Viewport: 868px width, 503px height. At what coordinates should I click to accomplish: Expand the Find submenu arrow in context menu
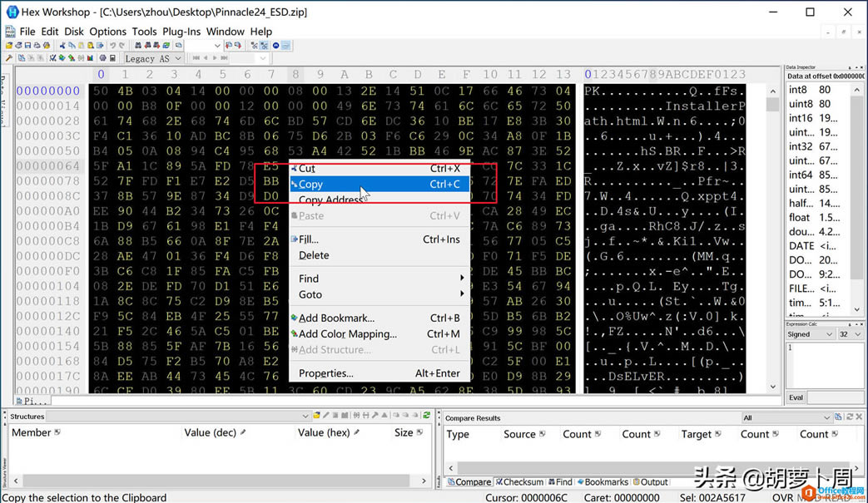[461, 278]
